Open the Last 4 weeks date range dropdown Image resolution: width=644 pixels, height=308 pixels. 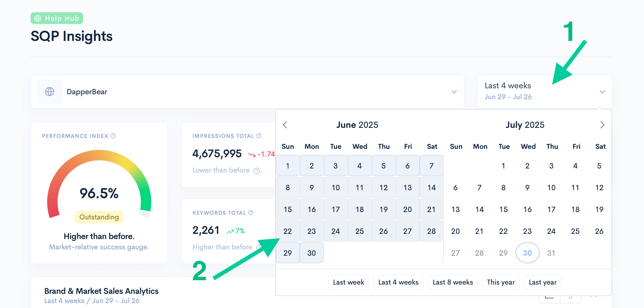click(545, 91)
